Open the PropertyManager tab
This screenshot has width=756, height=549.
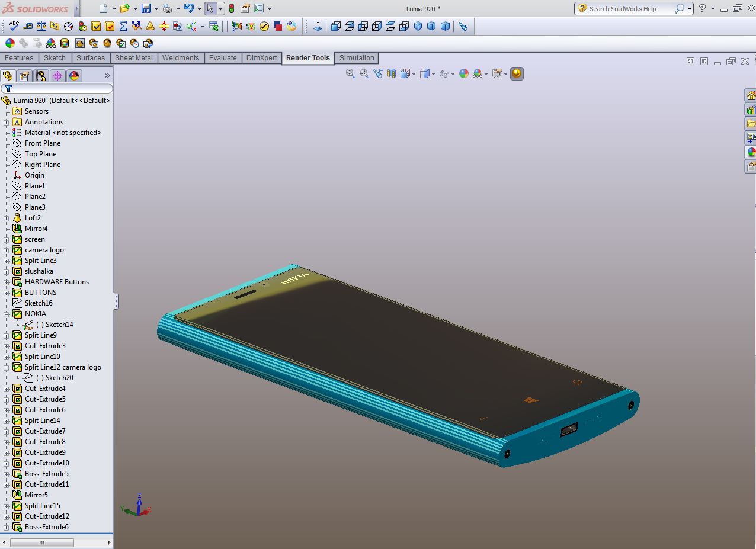click(24, 76)
